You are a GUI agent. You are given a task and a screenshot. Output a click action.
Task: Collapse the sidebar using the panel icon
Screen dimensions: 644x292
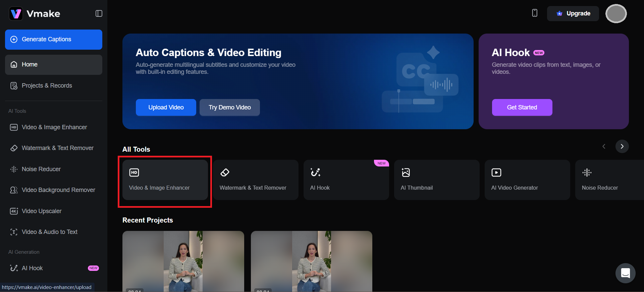coord(99,13)
